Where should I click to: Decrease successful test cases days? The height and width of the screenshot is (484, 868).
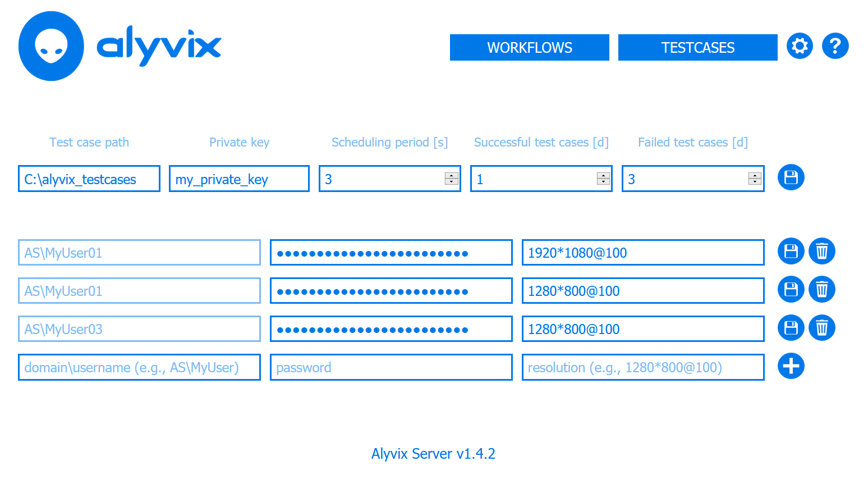pyautogui.click(x=603, y=182)
